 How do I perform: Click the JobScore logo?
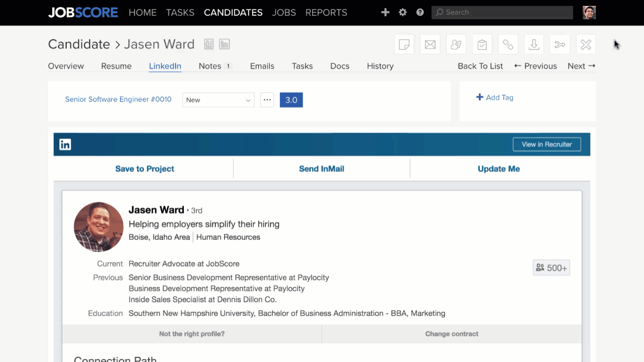tap(83, 12)
